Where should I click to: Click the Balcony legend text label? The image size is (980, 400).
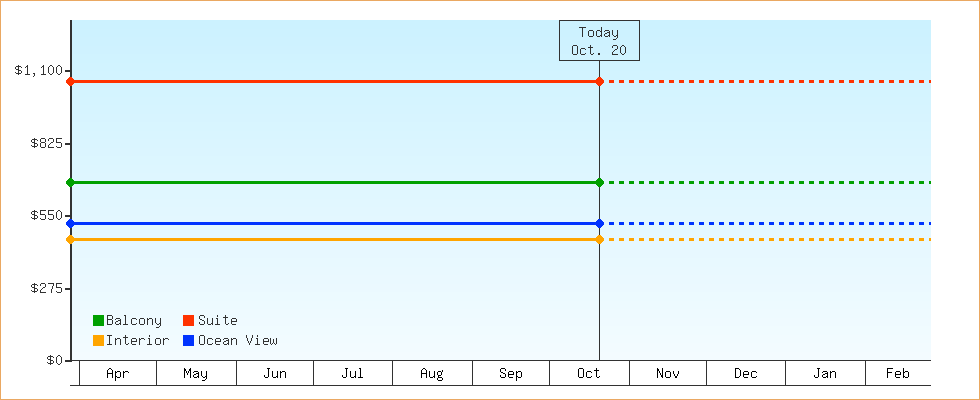click(134, 321)
